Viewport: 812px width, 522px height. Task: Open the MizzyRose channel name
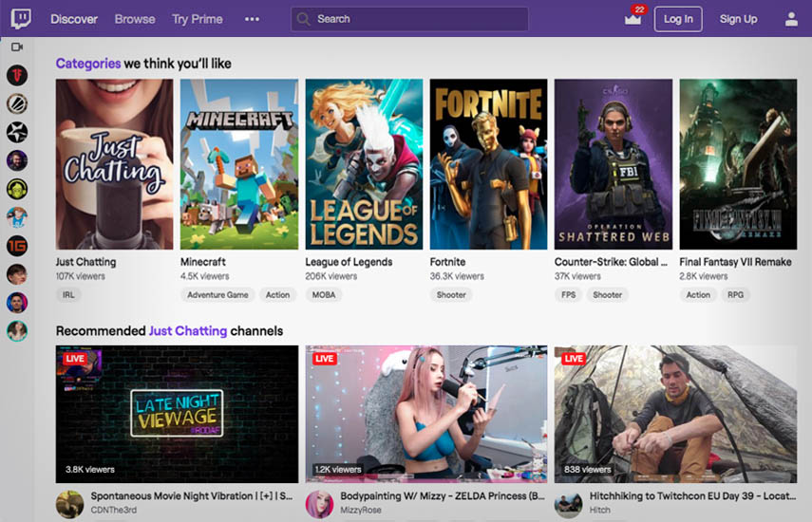[x=361, y=510]
